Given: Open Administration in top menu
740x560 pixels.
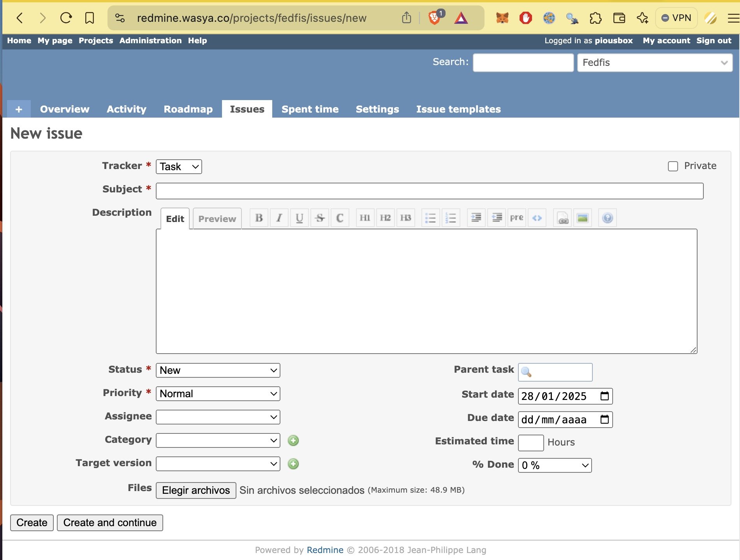Looking at the screenshot, I should point(150,41).
